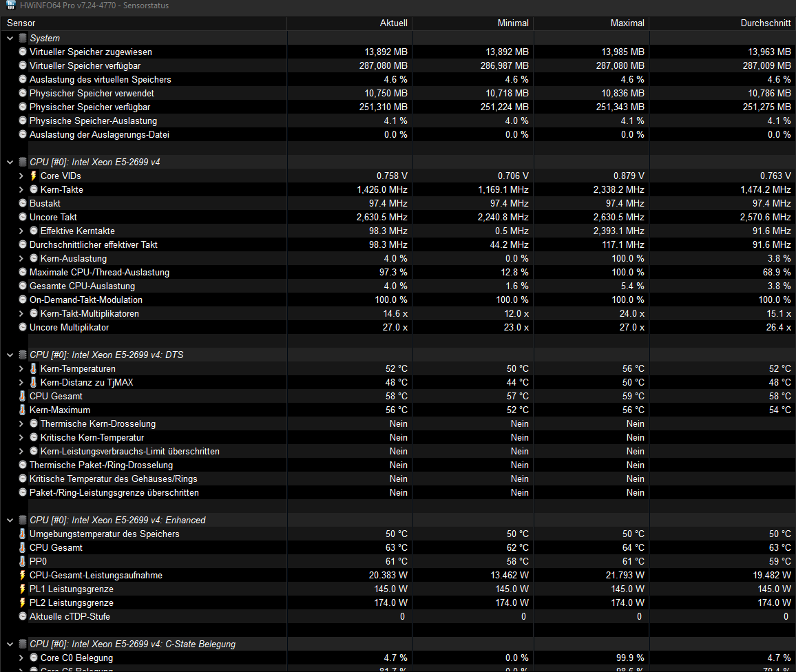Image resolution: width=796 pixels, height=672 pixels.
Task: Expand the Kern-Distanz zu TjMAX row
Action: (21, 382)
